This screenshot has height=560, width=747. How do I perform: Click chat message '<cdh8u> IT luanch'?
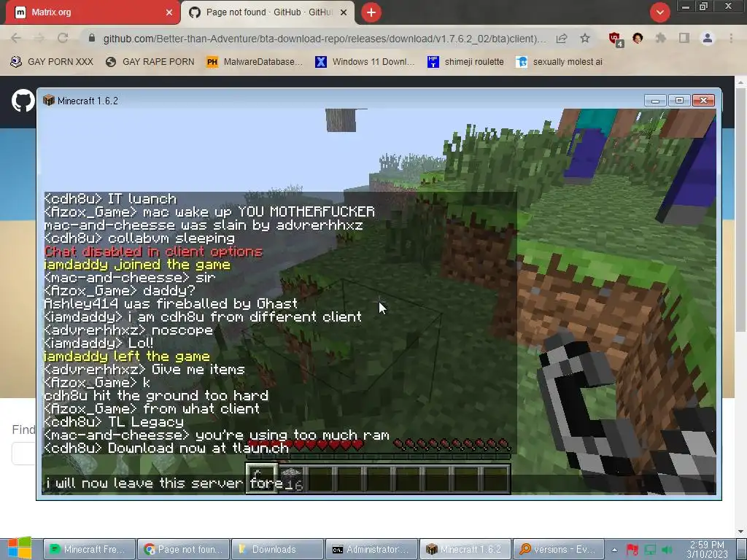pyautogui.click(x=110, y=198)
